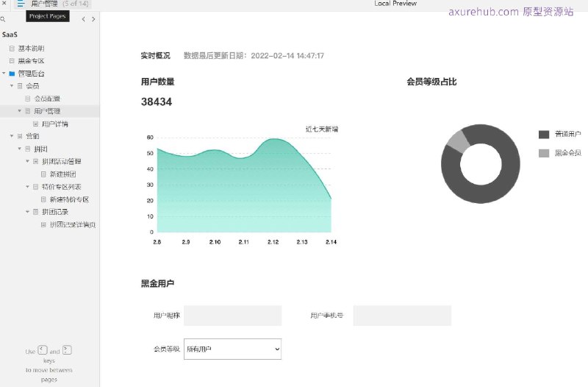Open the 新建特价专区 page

click(69, 199)
